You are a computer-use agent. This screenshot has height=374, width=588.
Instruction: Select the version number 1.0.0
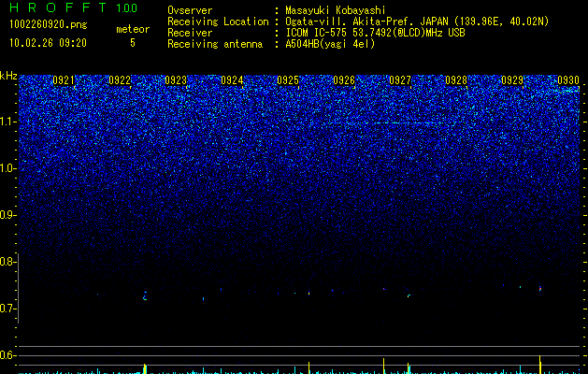click(x=127, y=8)
